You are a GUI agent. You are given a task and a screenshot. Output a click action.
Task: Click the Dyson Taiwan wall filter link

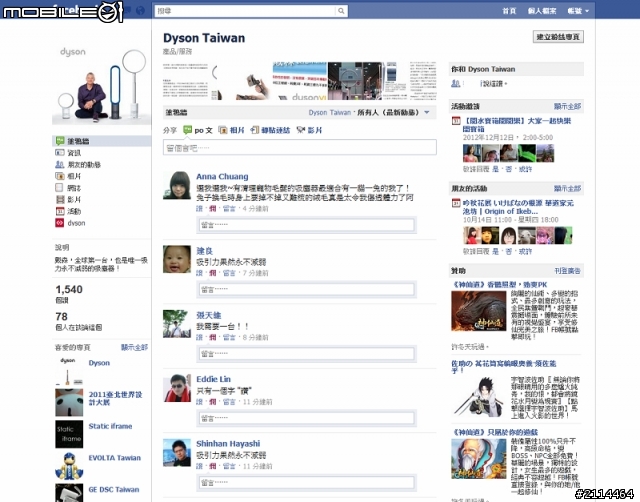[329, 113]
